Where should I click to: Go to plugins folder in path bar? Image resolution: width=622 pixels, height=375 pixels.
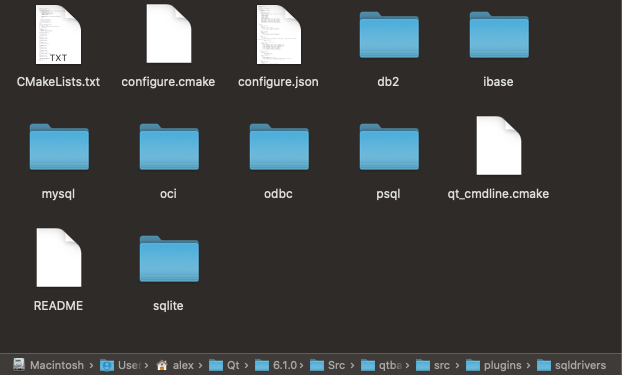pyautogui.click(x=493, y=365)
